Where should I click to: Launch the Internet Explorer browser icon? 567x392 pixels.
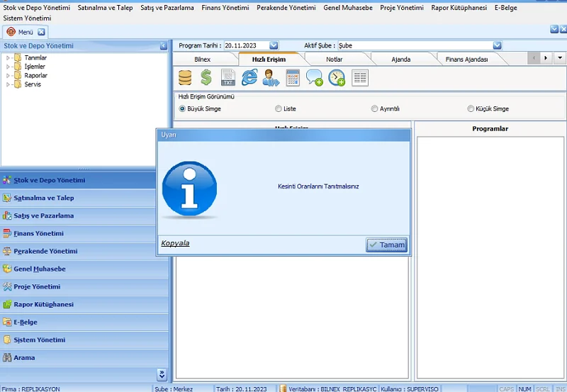pos(249,78)
